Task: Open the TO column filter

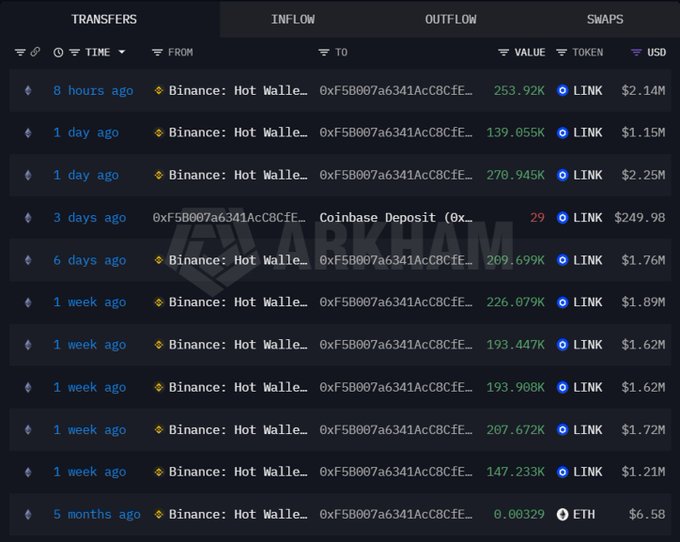Action: point(324,52)
